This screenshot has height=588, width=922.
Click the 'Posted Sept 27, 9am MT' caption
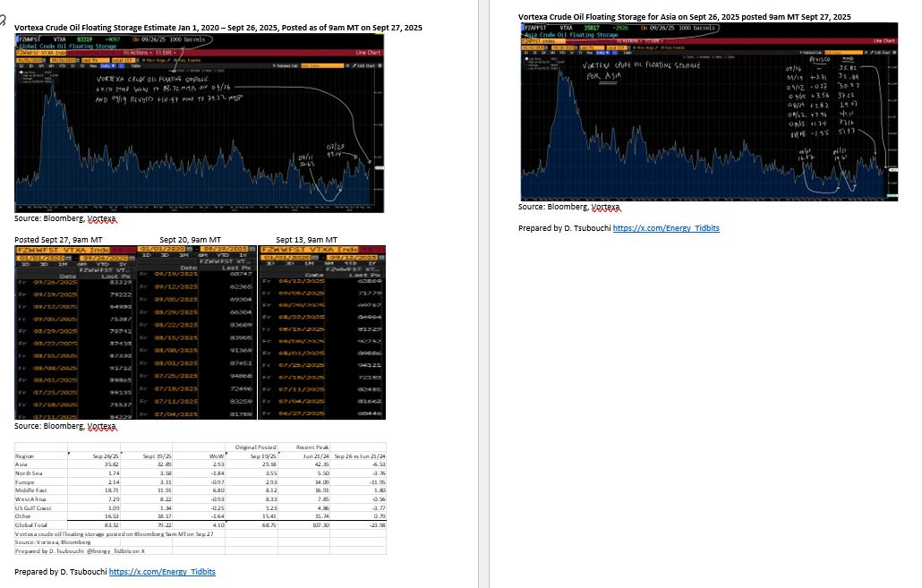(58, 240)
